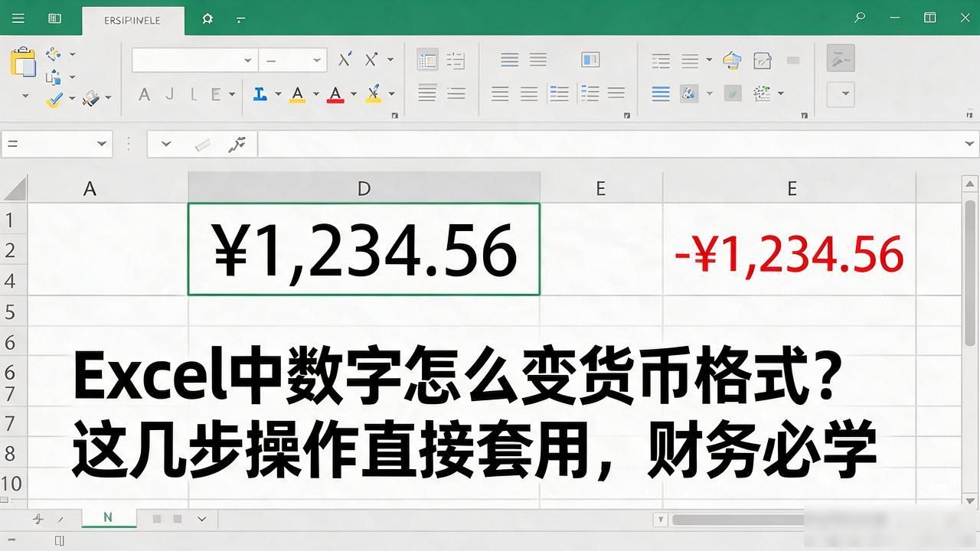
Task: Apply the yellow-underlined A highlight color
Action: pyautogui.click(x=298, y=94)
